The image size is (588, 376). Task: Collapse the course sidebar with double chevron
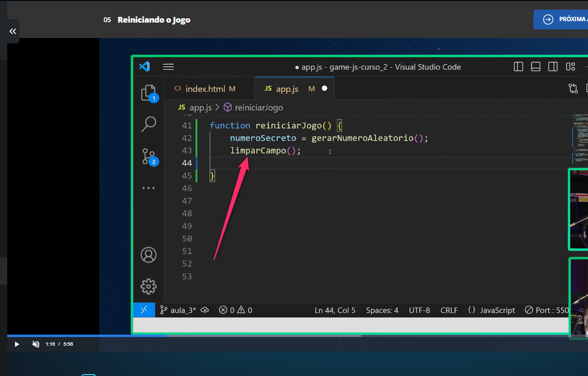click(13, 31)
